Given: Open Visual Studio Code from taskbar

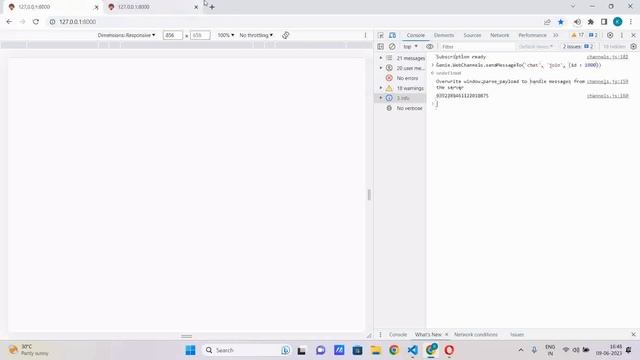Looking at the screenshot, I should tap(413, 350).
